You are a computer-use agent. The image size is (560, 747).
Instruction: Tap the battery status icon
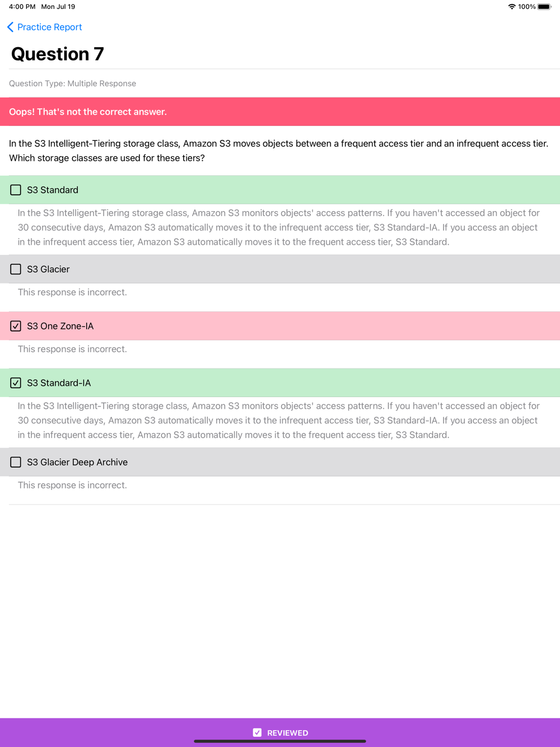(544, 7)
